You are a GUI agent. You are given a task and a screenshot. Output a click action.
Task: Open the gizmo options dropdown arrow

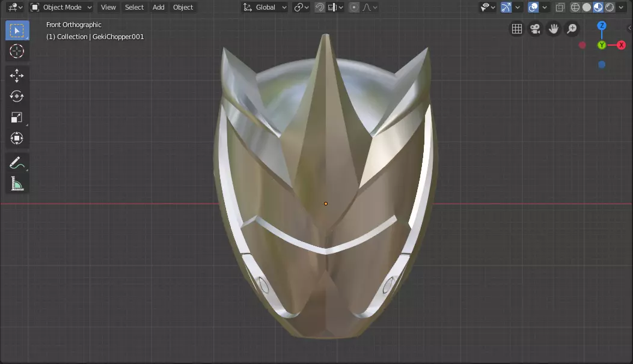tap(517, 7)
